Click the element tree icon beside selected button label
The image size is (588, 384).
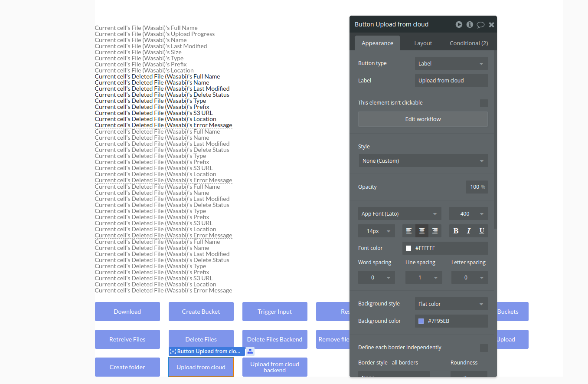pos(250,351)
